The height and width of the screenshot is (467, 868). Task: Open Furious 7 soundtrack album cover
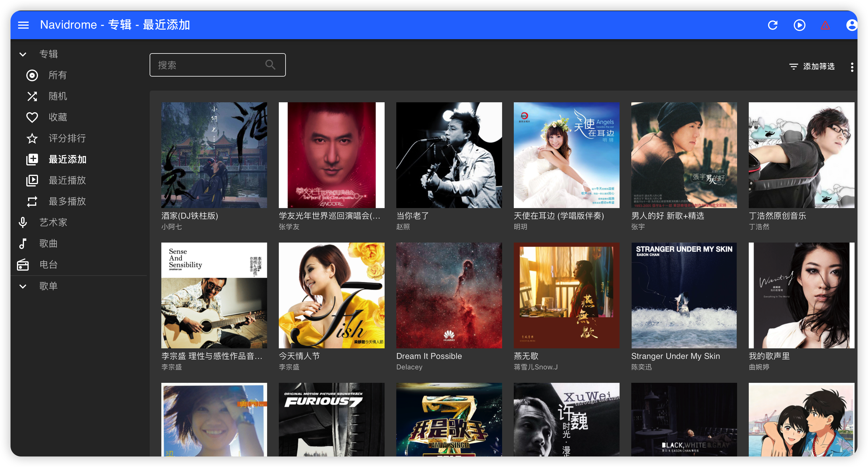coord(332,419)
